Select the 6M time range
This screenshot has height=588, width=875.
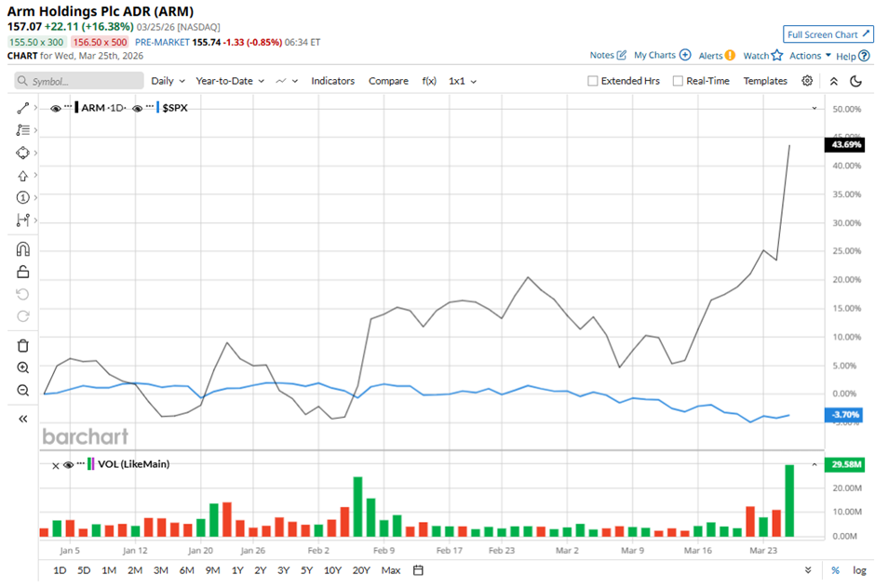(x=186, y=570)
